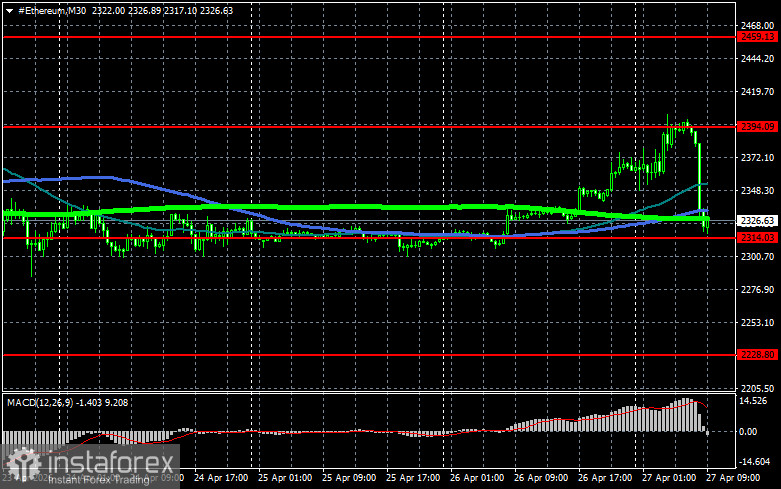The width and height of the screenshot is (781, 489).
Task: Open the chart menu arrow beside #Ethereum
Action: 9,10
